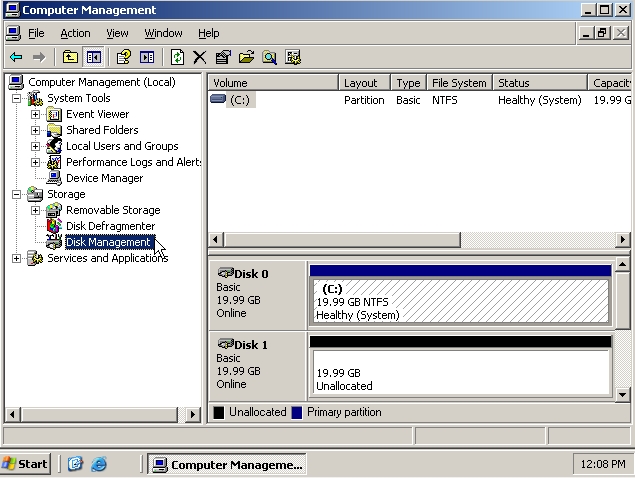Click the Storage node icon
Screen dimensions: 635x478
[x=35, y=194]
